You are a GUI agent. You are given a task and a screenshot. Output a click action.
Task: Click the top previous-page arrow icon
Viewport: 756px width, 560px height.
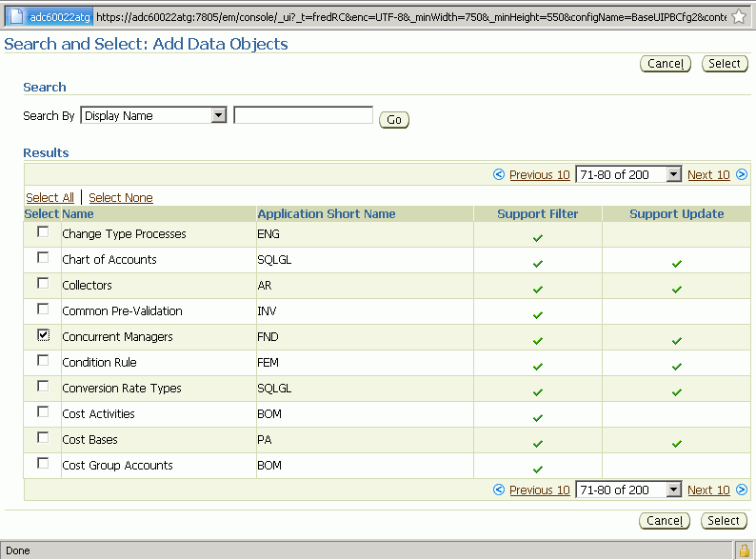499,174
